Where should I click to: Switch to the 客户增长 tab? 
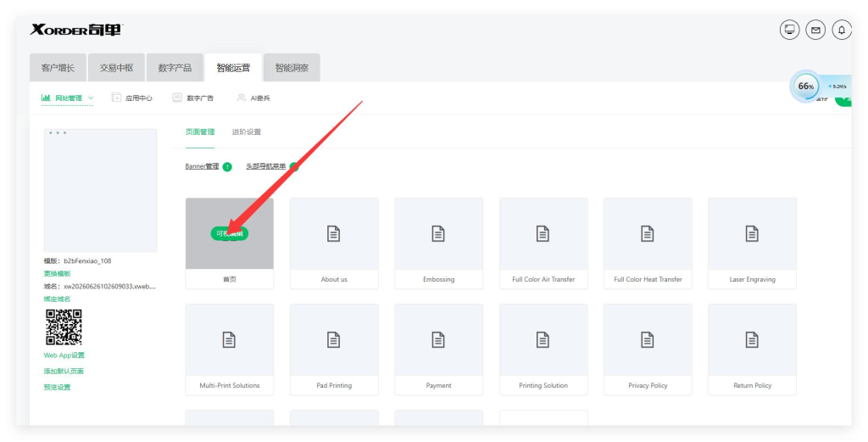(58, 68)
